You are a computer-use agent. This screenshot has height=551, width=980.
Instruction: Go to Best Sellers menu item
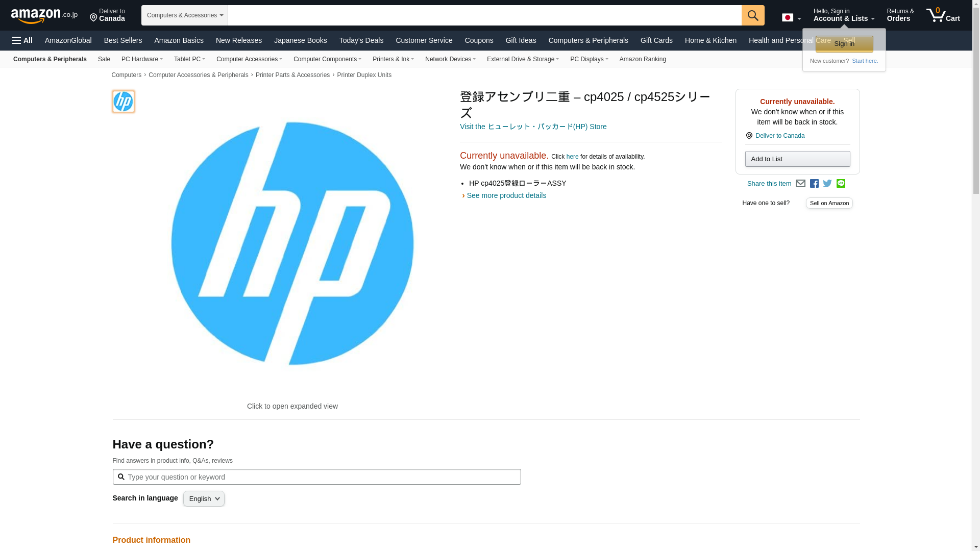tap(122, 40)
